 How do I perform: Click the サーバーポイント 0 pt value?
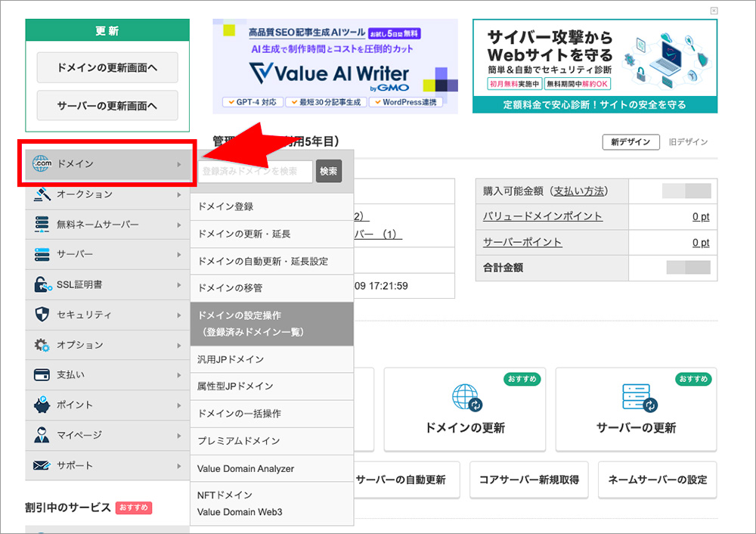coord(701,242)
